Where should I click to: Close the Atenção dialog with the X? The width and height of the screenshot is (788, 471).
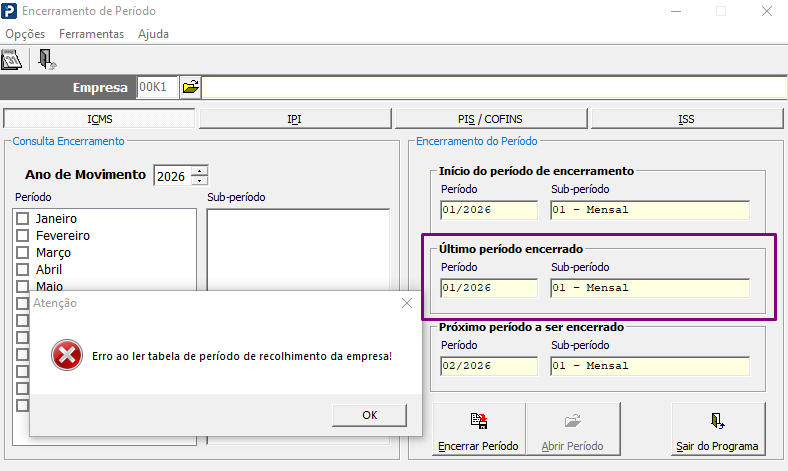[x=407, y=303]
